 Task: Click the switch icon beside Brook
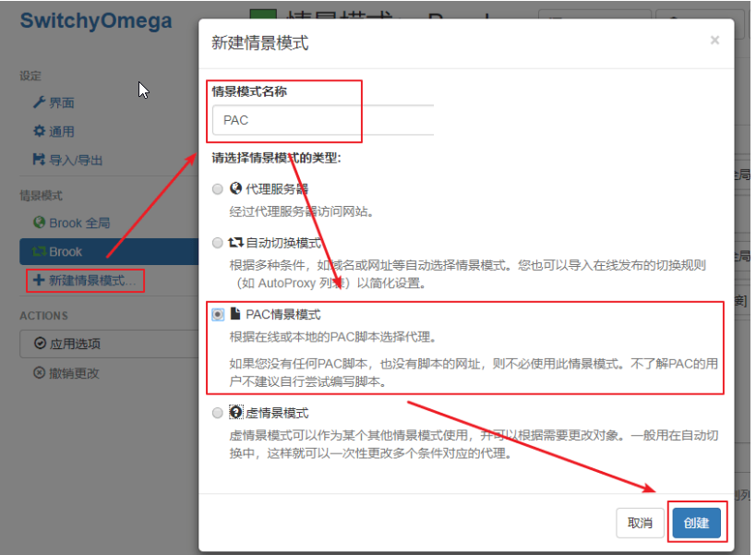click(x=39, y=251)
